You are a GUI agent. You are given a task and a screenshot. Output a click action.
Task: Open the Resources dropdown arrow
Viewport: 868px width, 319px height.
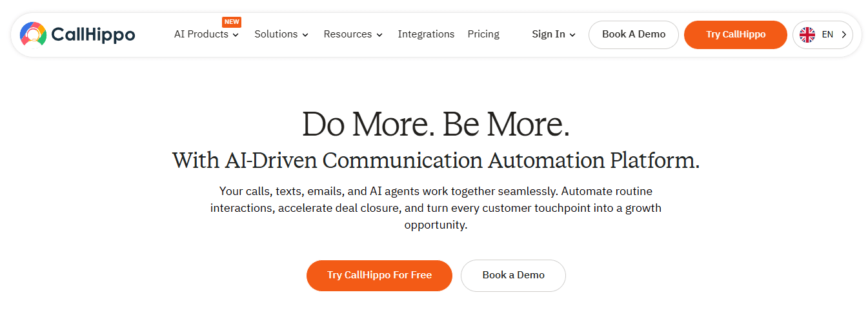(x=379, y=35)
